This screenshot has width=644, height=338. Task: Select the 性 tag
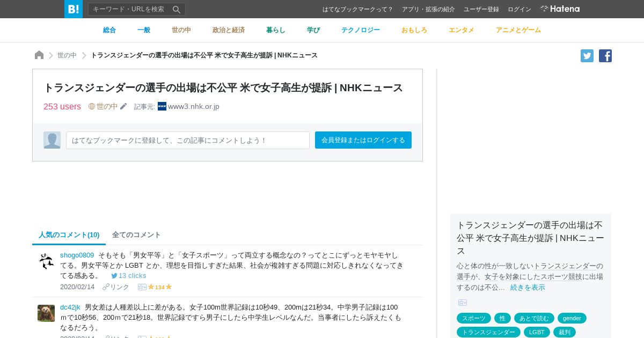(x=502, y=318)
